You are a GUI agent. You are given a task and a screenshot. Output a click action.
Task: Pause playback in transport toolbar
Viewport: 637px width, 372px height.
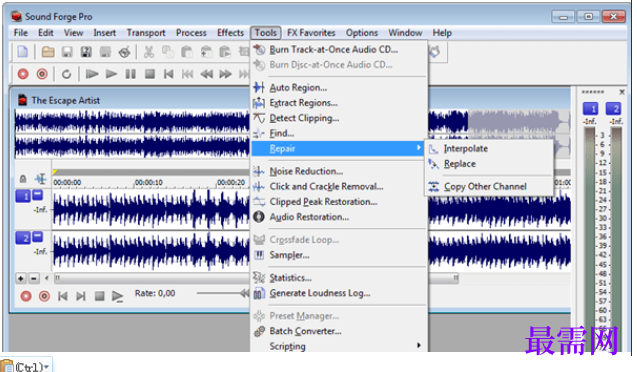click(130, 74)
